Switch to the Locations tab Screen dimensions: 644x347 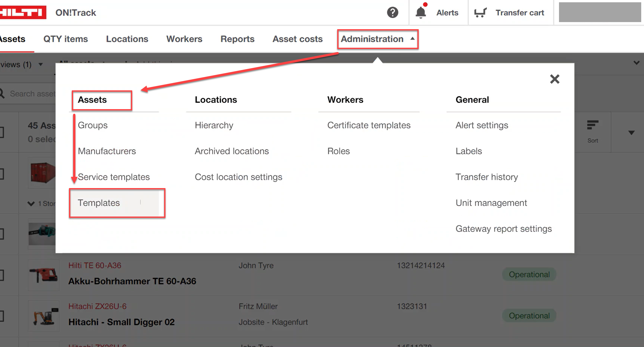pos(127,39)
